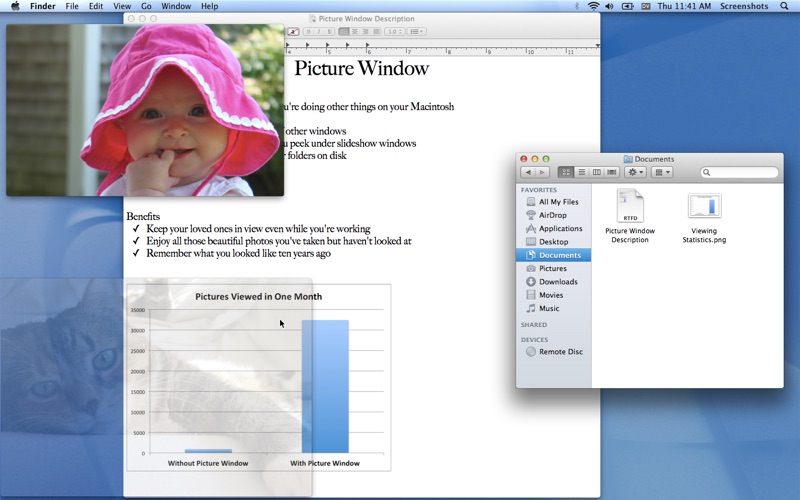Open the 1.0 line spacing dropdown
Screen dimensions: 800x500
click(x=394, y=32)
